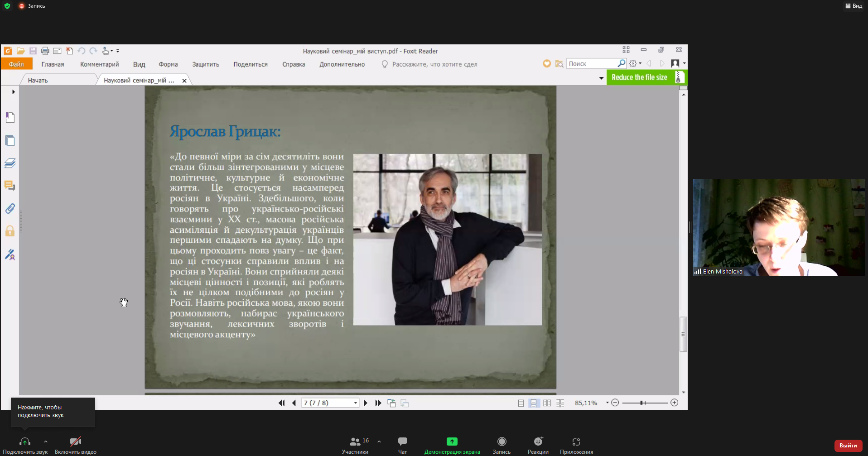Redo the last action
This screenshot has height=456, width=868.
[x=93, y=51]
